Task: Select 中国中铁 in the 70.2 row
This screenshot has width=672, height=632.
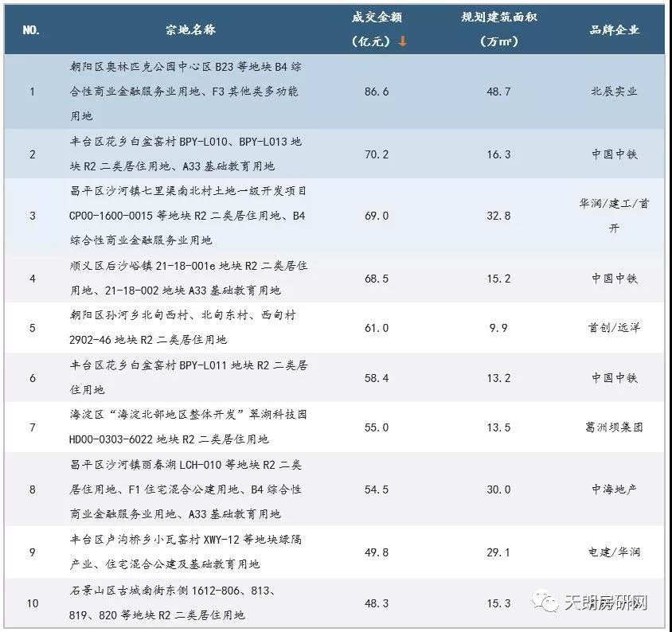Action: 614,154
